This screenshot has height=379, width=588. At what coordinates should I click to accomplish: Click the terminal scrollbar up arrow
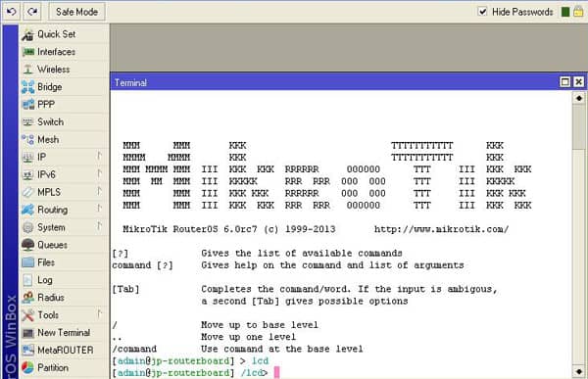[x=579, y=98]
